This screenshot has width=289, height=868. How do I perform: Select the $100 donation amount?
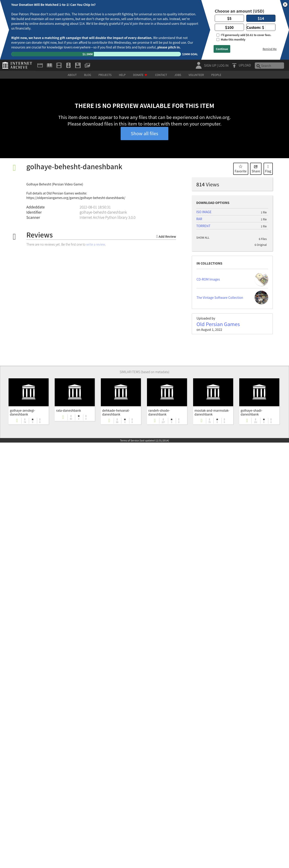[x=229, y=27]
